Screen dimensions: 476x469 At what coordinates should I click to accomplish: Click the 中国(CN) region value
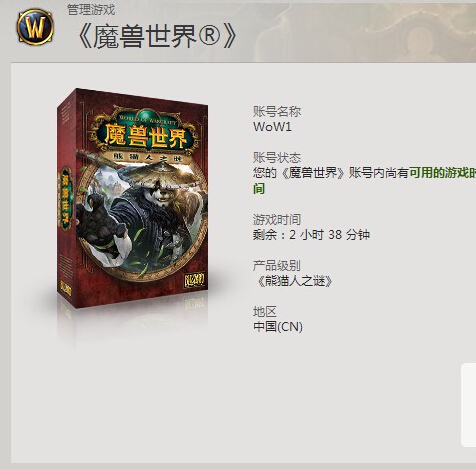(x=278, y=327)
